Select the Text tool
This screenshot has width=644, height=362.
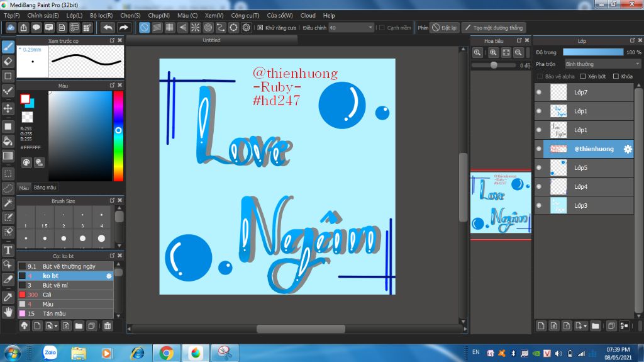(8, 250)
